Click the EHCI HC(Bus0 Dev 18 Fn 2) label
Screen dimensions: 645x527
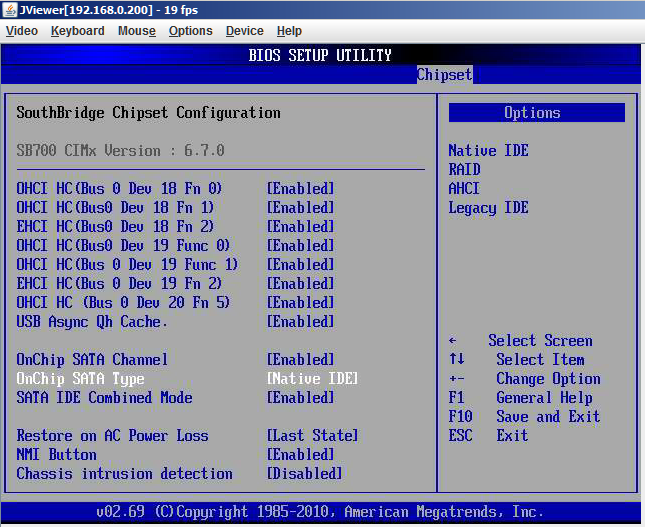115,227
